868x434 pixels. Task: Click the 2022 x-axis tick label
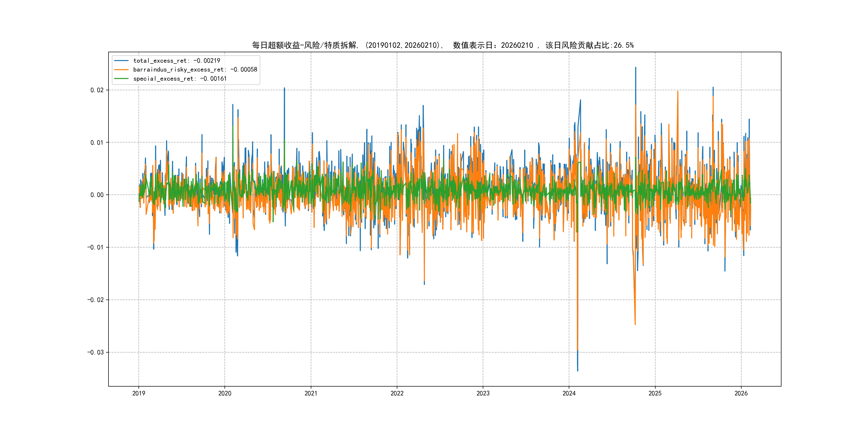(397, 393)
